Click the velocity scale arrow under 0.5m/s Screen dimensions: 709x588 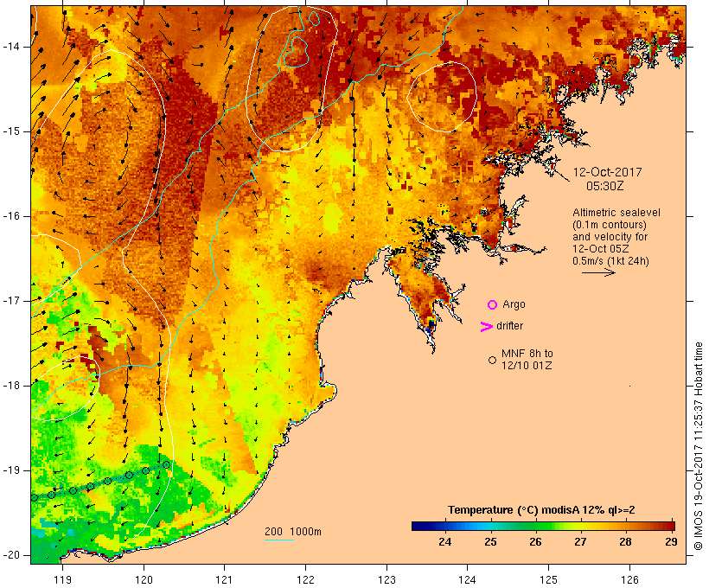pyautogui.click(x=598, y=272)
